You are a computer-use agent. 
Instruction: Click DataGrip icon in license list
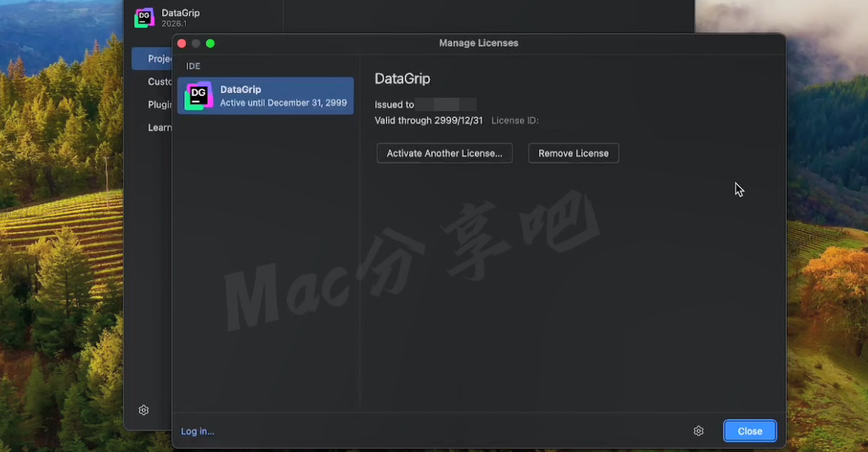click(199, 96)
